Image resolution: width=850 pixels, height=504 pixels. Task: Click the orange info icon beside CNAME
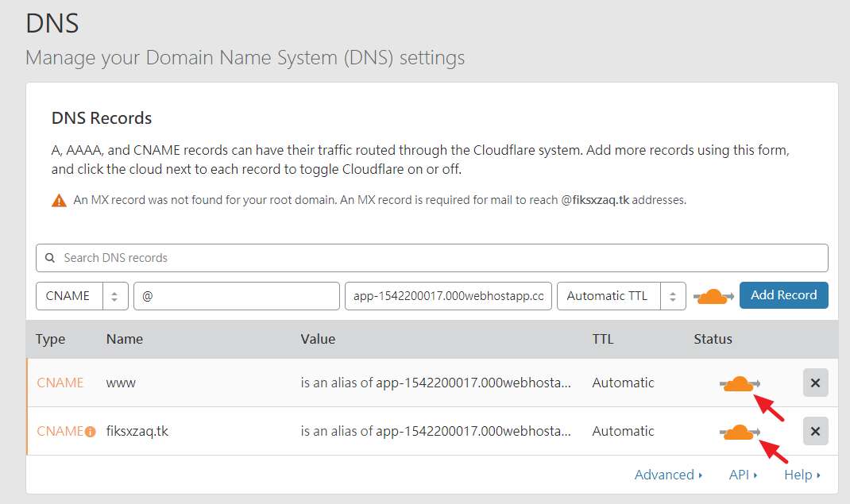(91, 432)
